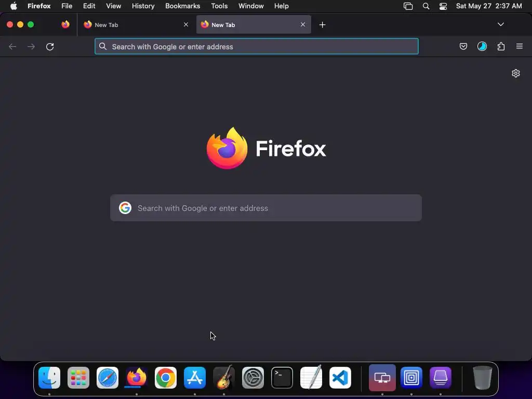
Task: Open Launchpad from the Dock
Action: [78, 378]
